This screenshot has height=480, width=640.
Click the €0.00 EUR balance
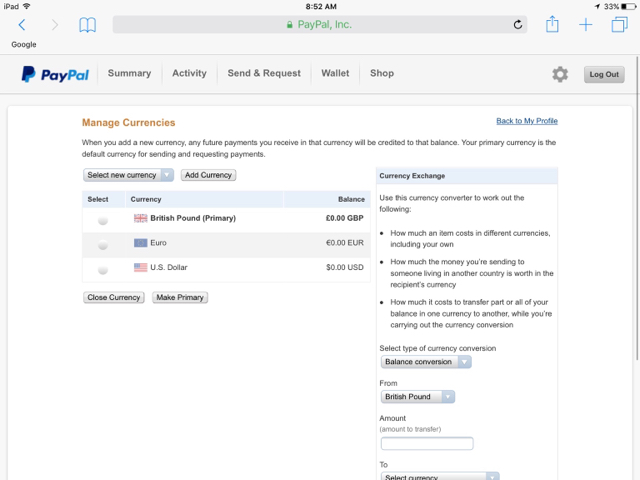(344, 243)
